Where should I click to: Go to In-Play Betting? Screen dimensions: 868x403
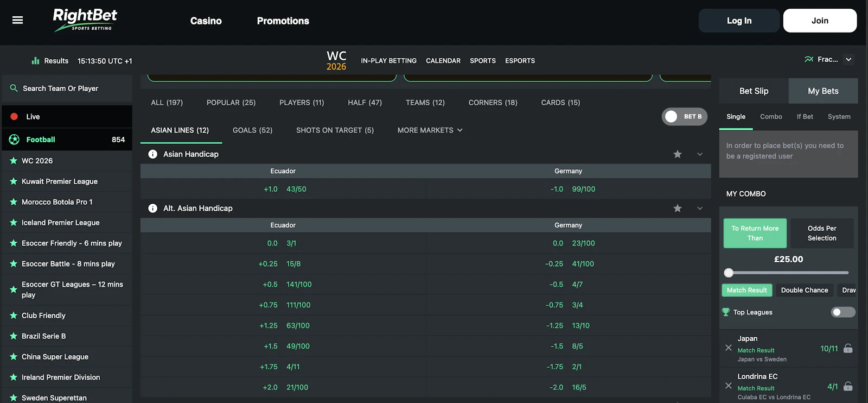(x=389, y=61)
